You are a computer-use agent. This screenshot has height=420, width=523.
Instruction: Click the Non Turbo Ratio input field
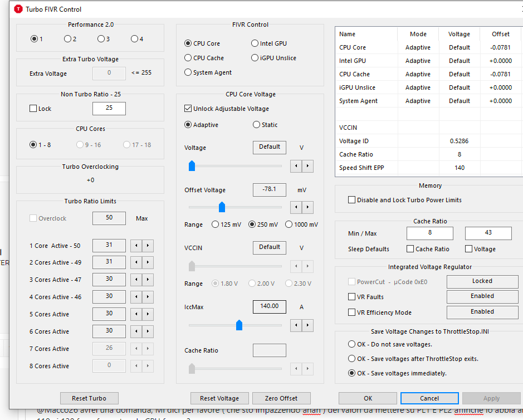click(x=109, y=108)
